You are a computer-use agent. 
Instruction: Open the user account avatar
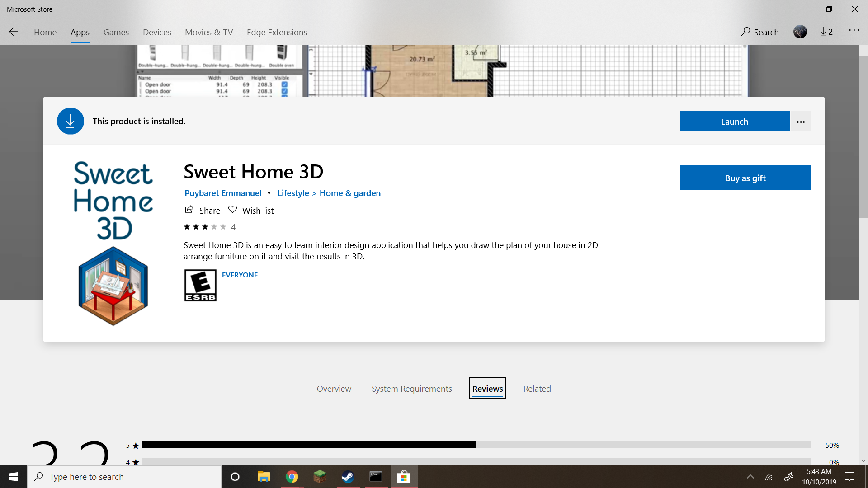800,32
